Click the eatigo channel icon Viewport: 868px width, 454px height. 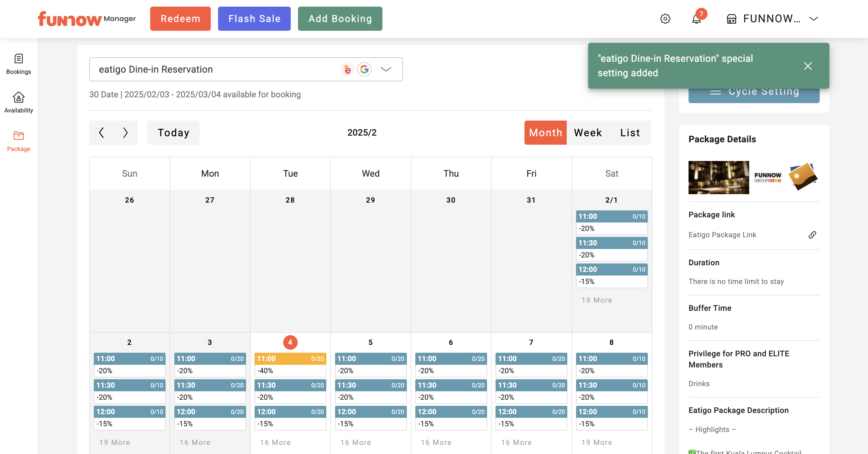click(x=347, y=69)
